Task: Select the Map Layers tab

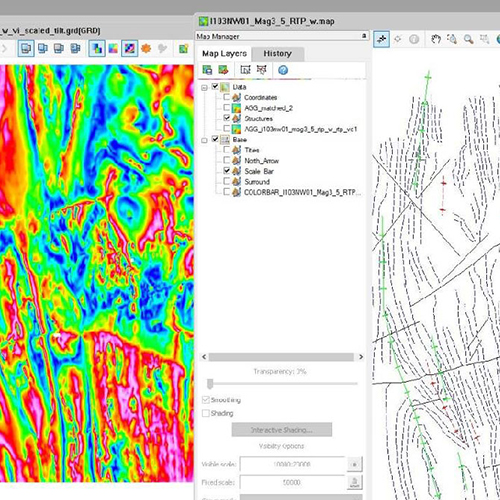Action: [x=224, y=54]
